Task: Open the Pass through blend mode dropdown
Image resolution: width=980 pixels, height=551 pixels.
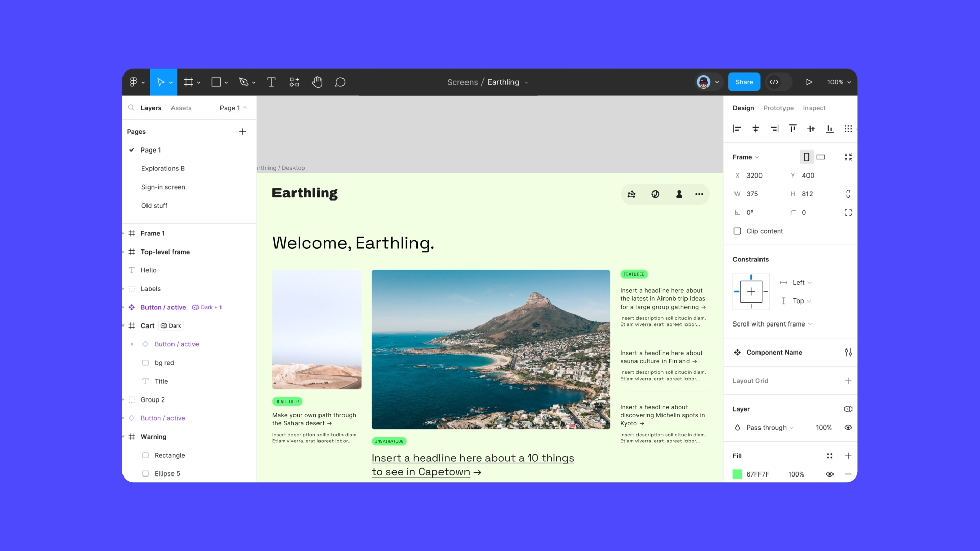Action: pos(769,428)
